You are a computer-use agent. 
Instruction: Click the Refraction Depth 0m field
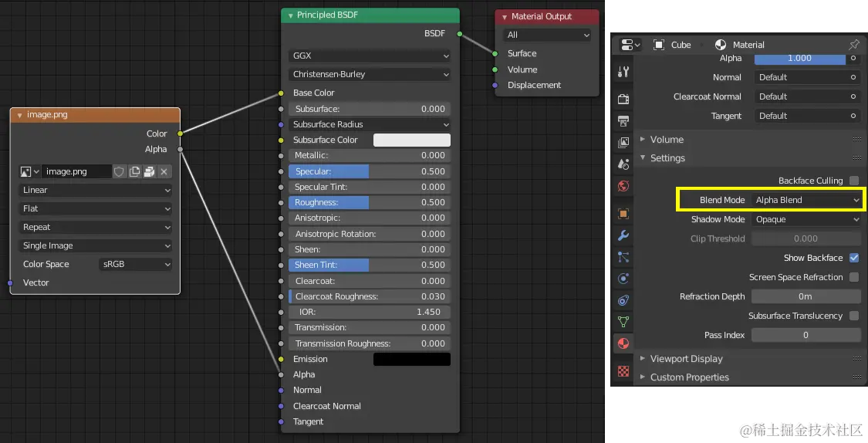[x=806, y=297]
